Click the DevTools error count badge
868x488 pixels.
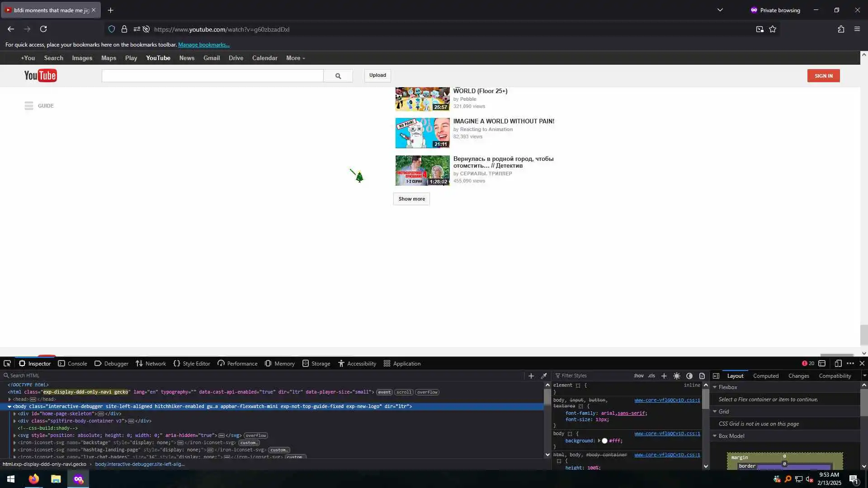(808, 363)
